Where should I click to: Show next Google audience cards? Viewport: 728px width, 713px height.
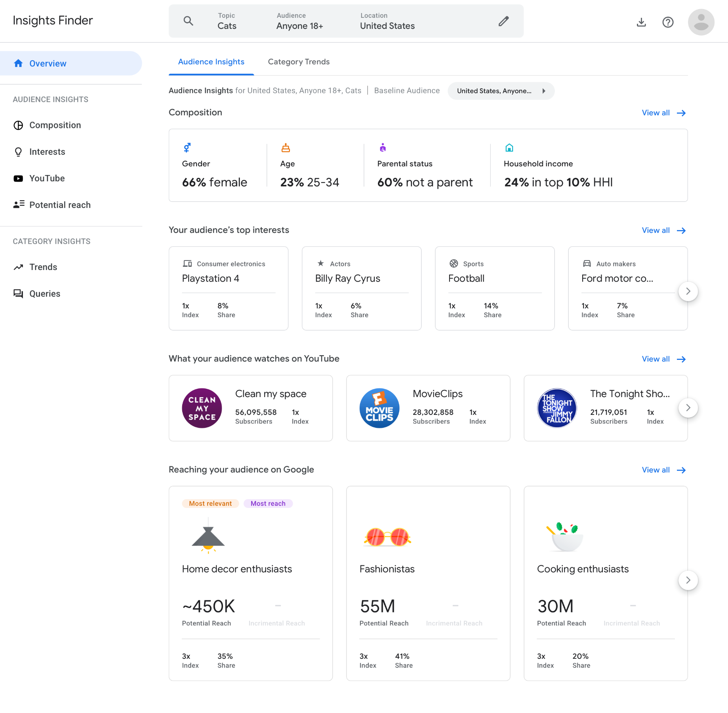click(x=688, y=580)
